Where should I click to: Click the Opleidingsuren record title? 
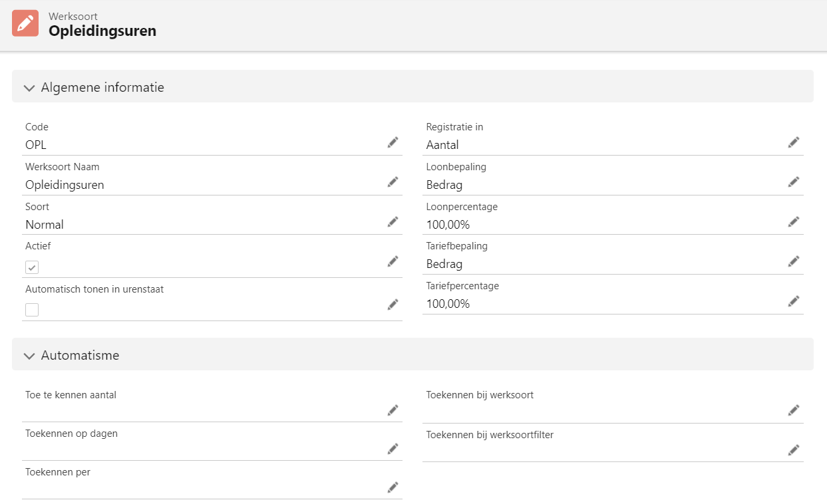[102, 31]
